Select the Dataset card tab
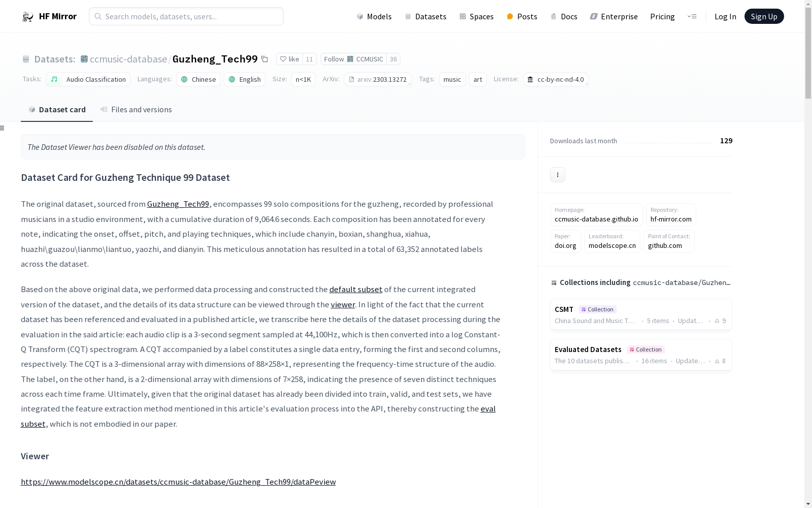812x508 pixels. (57, 110)
